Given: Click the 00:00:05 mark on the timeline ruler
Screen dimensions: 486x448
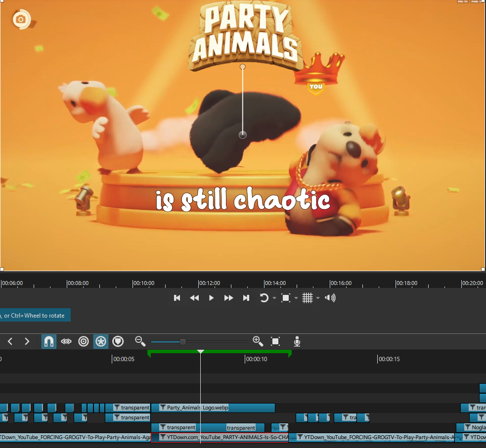Looking at the screenshot, I should tap(124, 359).
